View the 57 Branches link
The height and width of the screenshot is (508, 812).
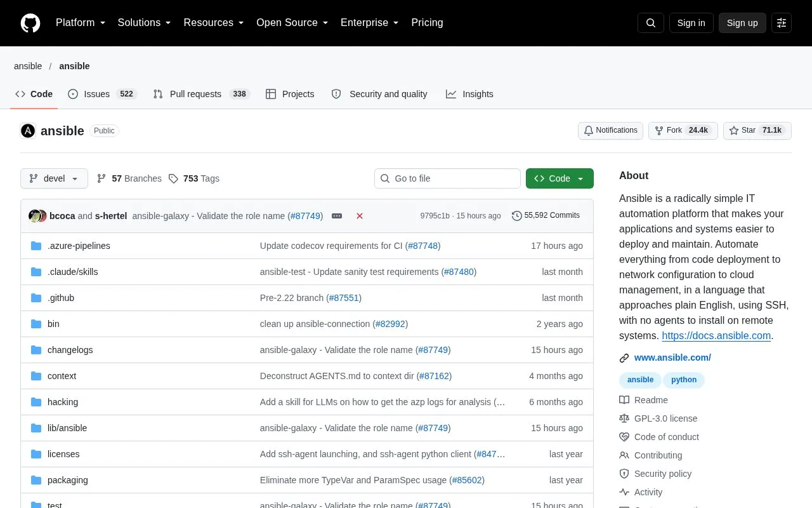[129, 178]
